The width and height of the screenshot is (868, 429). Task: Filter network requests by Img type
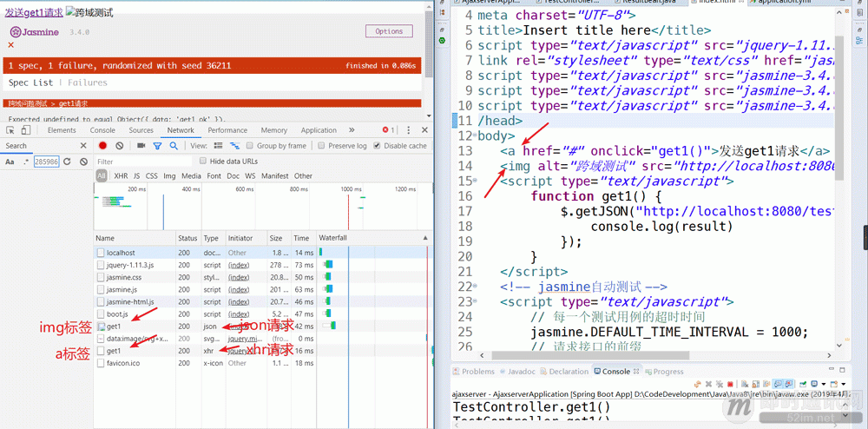[169, 176]
